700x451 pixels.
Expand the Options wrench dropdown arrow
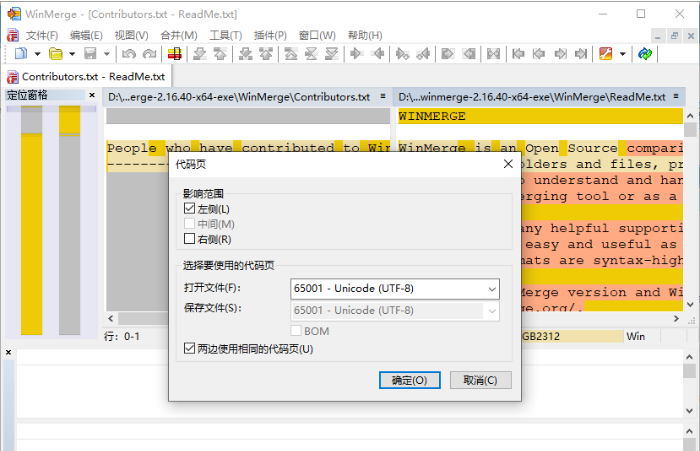[622, 54]
